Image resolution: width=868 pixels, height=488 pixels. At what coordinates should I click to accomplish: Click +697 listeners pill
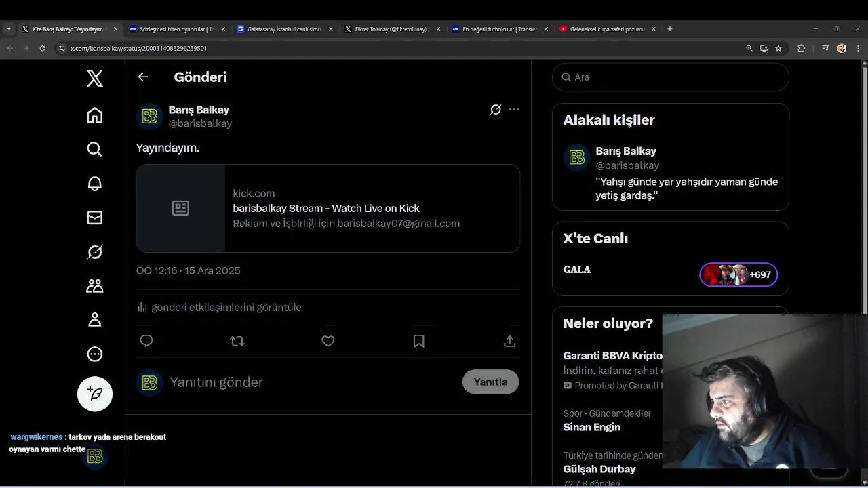738,274
